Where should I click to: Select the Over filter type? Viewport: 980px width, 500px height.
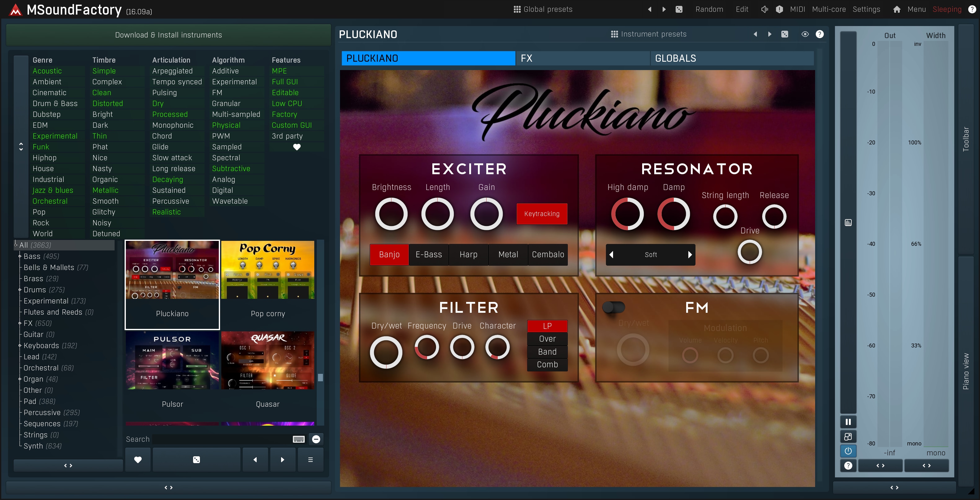pyautogui.click(x=547, y=339)
